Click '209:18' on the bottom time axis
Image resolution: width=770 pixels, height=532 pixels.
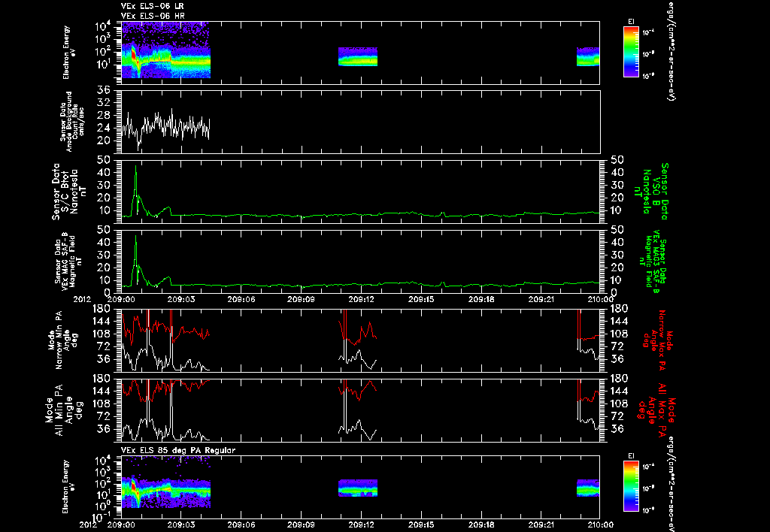(x=481, y=524)
